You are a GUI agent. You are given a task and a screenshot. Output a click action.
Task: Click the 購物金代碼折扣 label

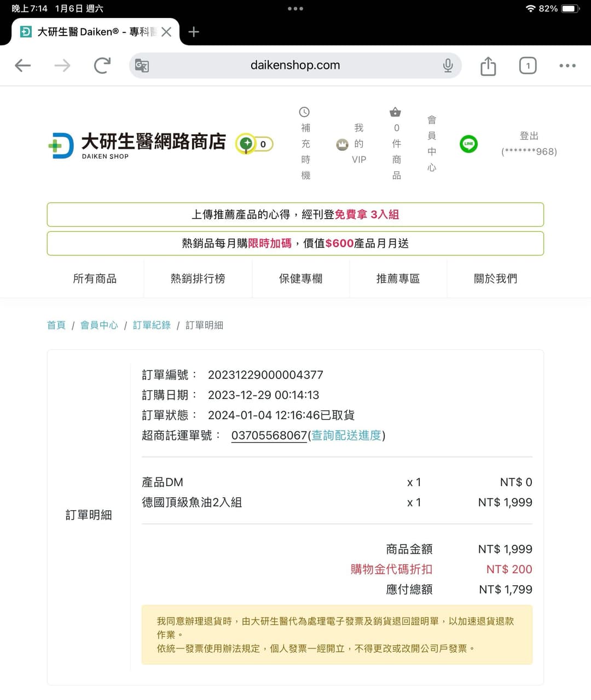(x=391, y=569)
